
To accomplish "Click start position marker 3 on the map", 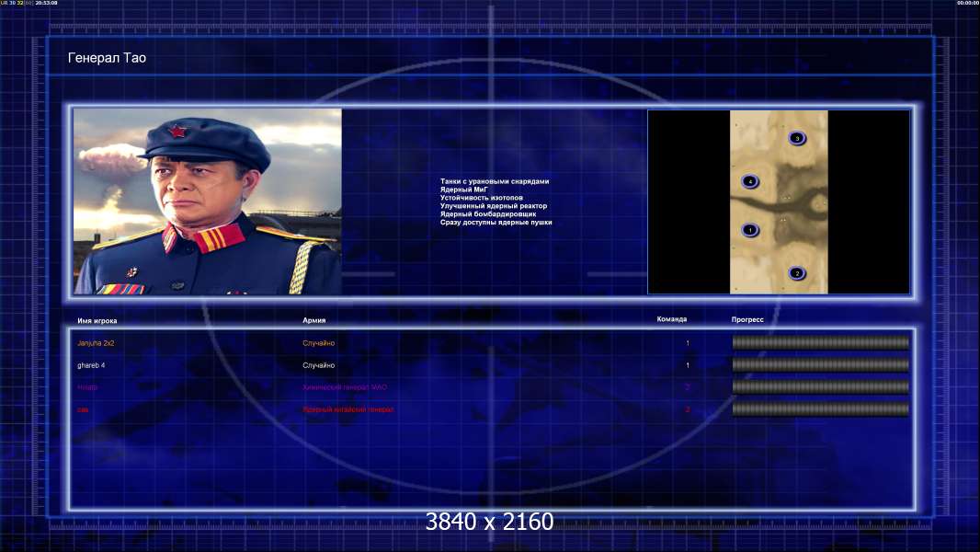I will (x=796, y=138).
